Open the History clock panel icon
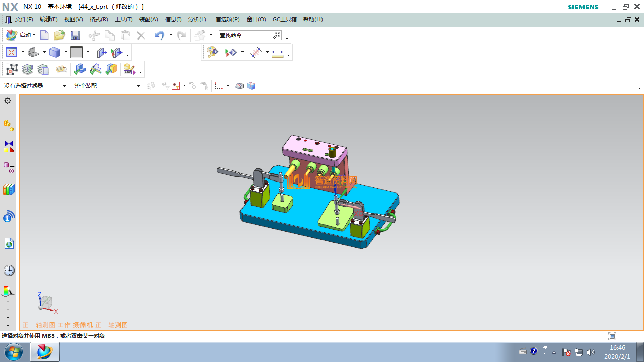The width and height of the screenshot is (644, 362). tap(9, 270)
